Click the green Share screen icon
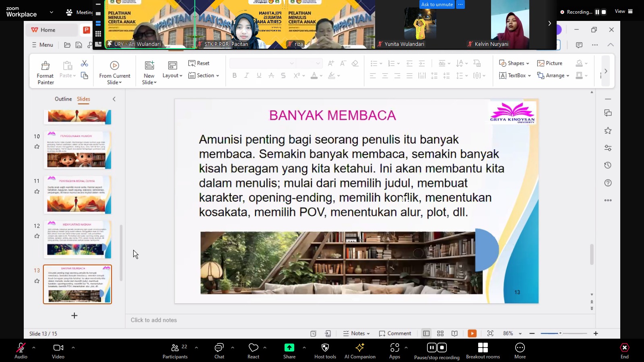This screenshot has height=362, width=644. (x=289, y=348)
